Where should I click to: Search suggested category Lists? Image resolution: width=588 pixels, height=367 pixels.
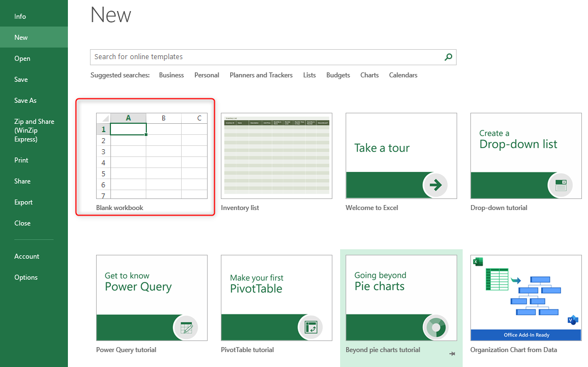click(309, 75)
